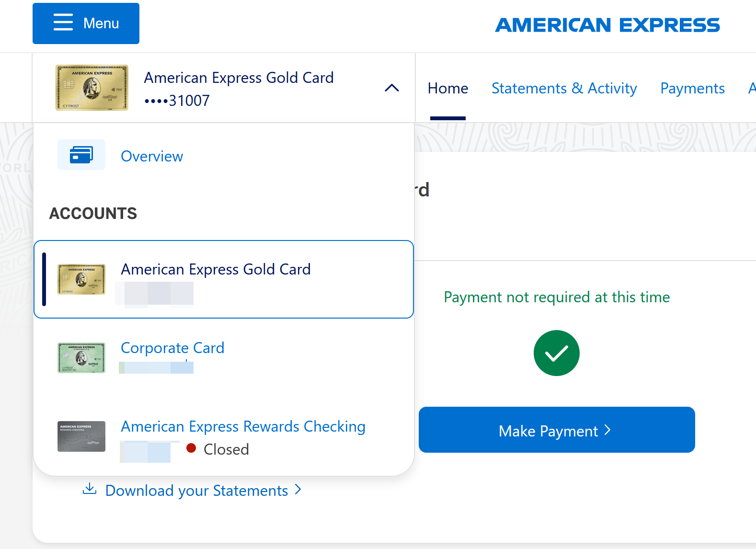Click the download icon beside Download your Statements
Screen dimensions: 756x549
tap(90, 489)
